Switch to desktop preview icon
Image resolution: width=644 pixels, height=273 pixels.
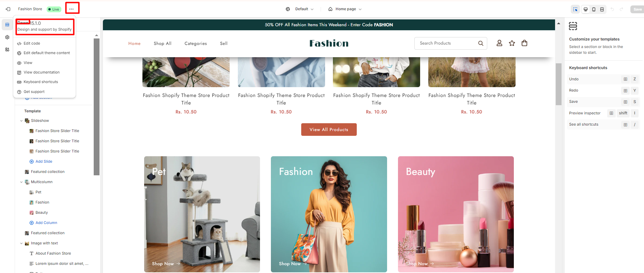click(585, 9)
